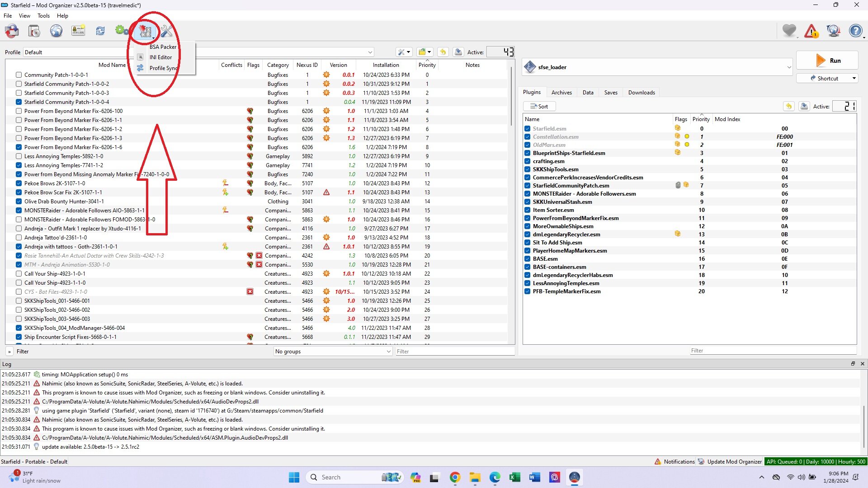
Task: Enable Less Annoying Temples-5892-1-0 checkbox
Action: pyautogui.click(x=19, y=156)
